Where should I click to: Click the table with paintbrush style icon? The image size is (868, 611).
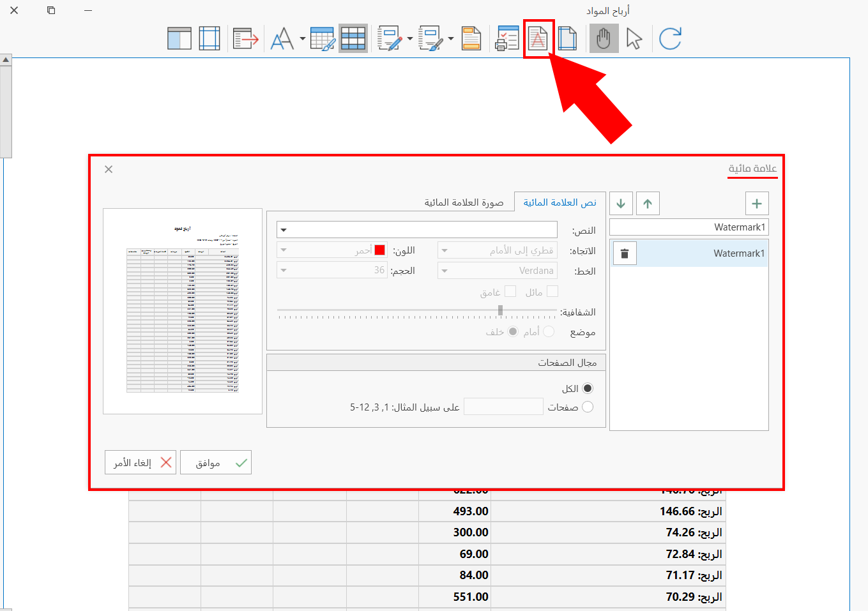point(323,39)
